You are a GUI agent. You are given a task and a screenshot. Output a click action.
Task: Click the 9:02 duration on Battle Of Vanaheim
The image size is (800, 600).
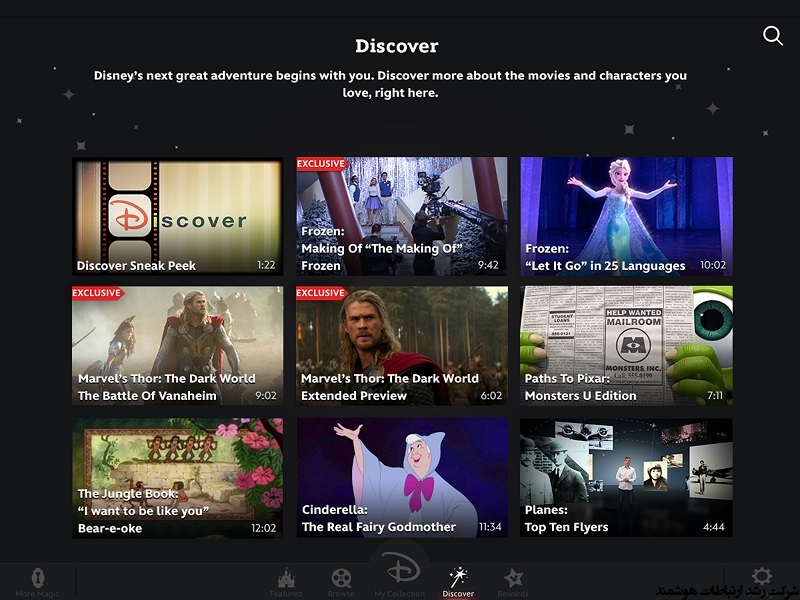point(266,395)
